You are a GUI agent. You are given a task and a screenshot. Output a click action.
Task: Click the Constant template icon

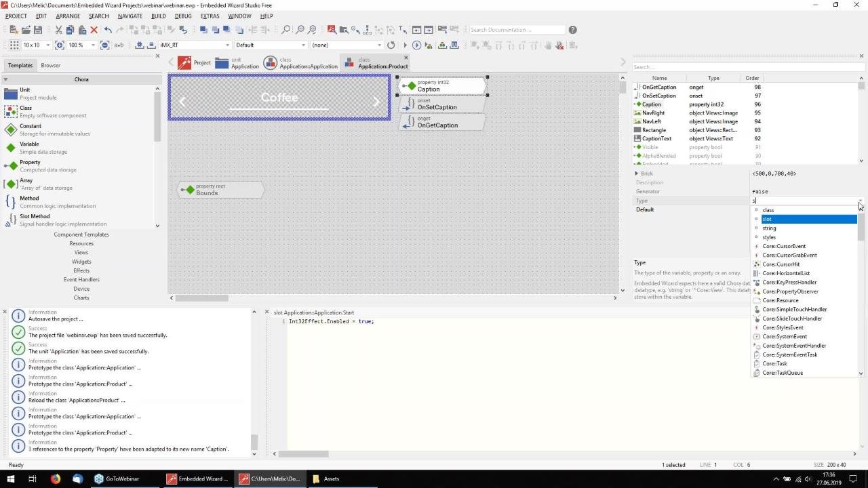10,129
